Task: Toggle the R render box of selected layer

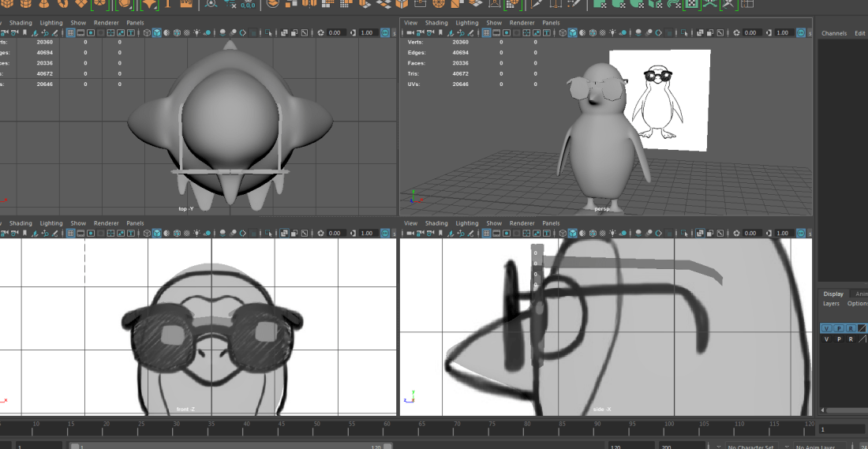Action: [x=850, y=328]
